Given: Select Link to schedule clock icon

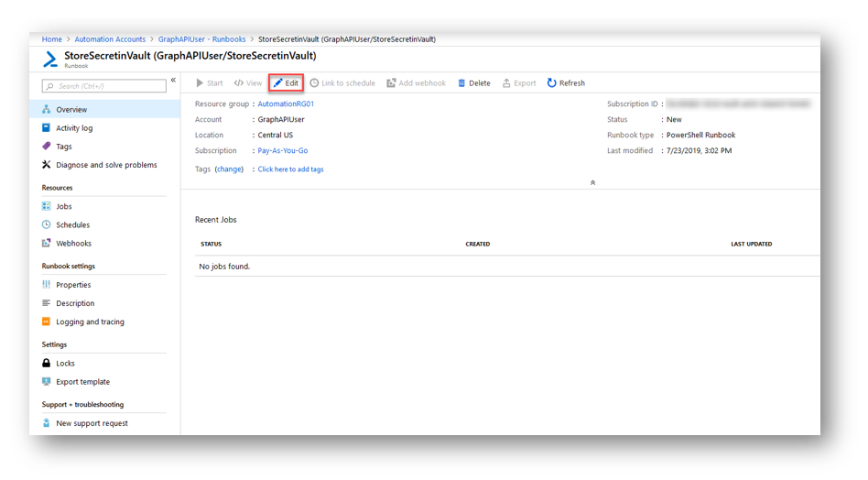Looking at the screenshot, I should (314, 83).
